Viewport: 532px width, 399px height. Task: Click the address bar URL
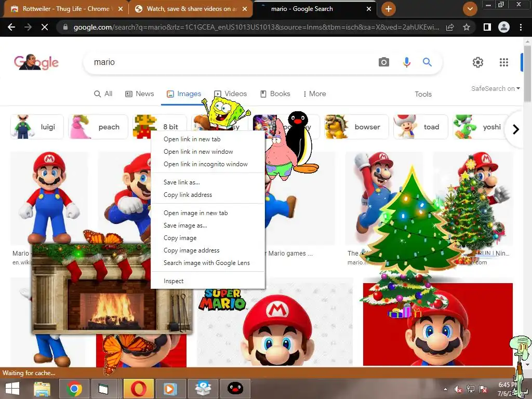click(256, 27)
